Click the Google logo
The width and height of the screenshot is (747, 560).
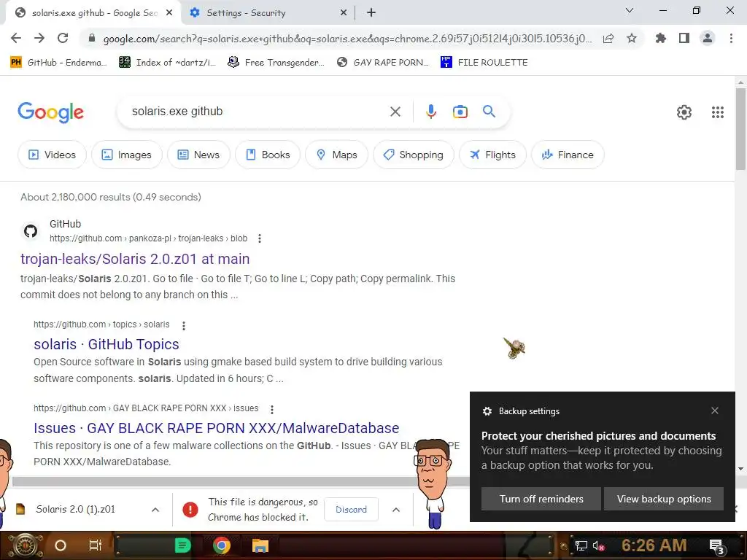pos(50,112)
